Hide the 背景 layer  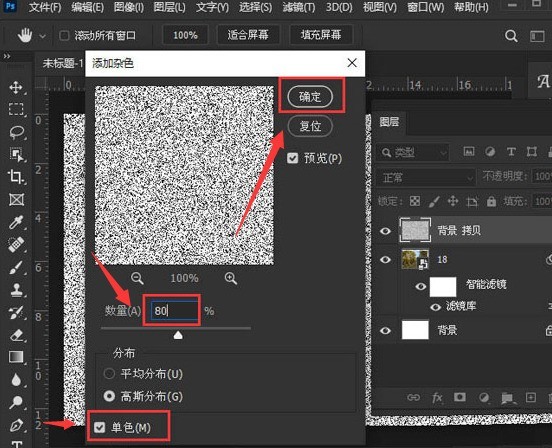click(385, 330)
